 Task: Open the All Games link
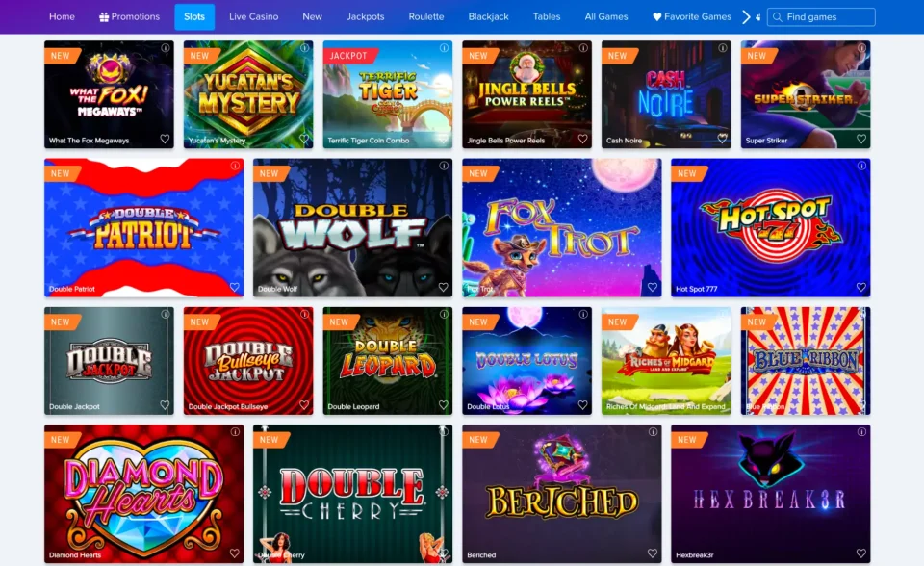click(x=606, y=17)
